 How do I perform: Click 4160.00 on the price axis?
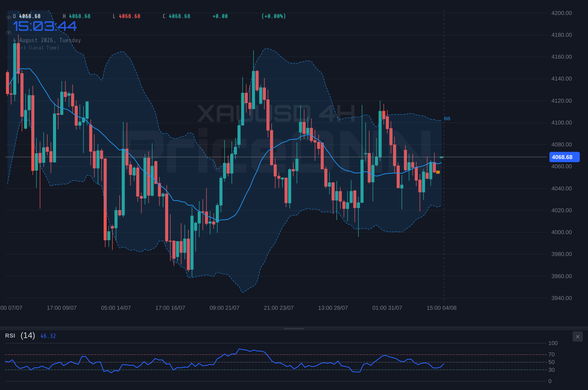[x=562, y=57]
